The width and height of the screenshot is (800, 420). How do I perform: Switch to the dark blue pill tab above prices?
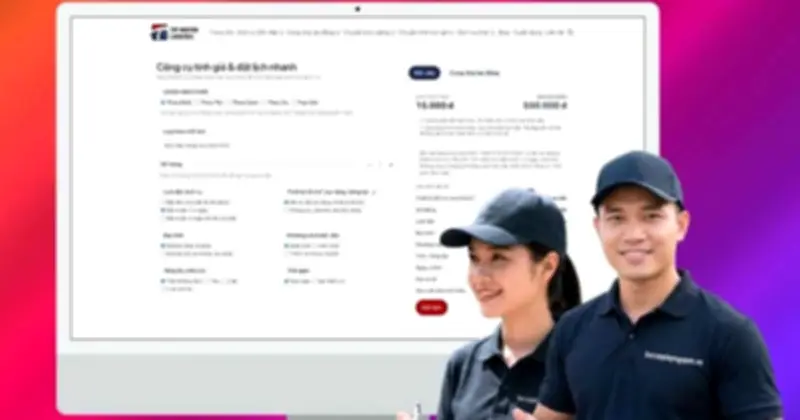424,73
